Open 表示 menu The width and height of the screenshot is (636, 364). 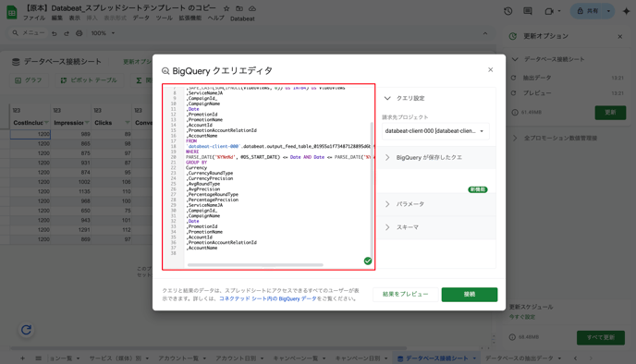(x=74, y=18)
